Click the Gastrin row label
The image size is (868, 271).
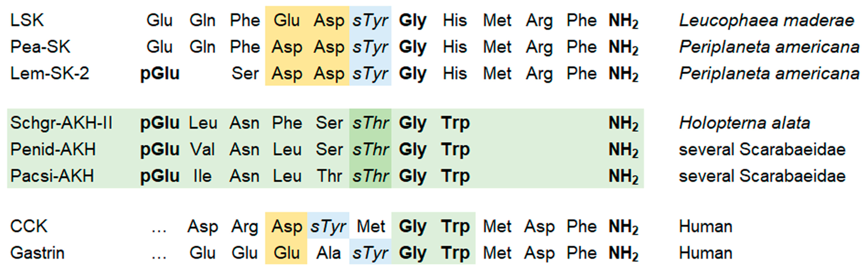coord(37,253)
